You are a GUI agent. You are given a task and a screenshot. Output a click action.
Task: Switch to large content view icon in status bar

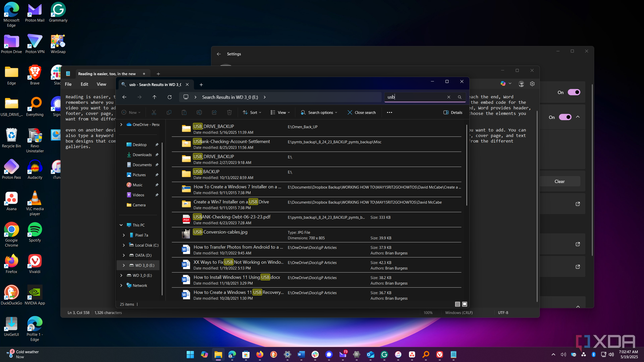click(x=465, y=304)
